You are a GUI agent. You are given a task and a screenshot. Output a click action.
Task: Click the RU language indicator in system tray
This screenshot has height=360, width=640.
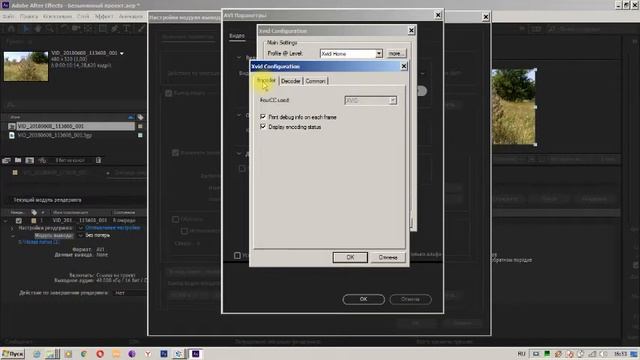pos(521,354)
